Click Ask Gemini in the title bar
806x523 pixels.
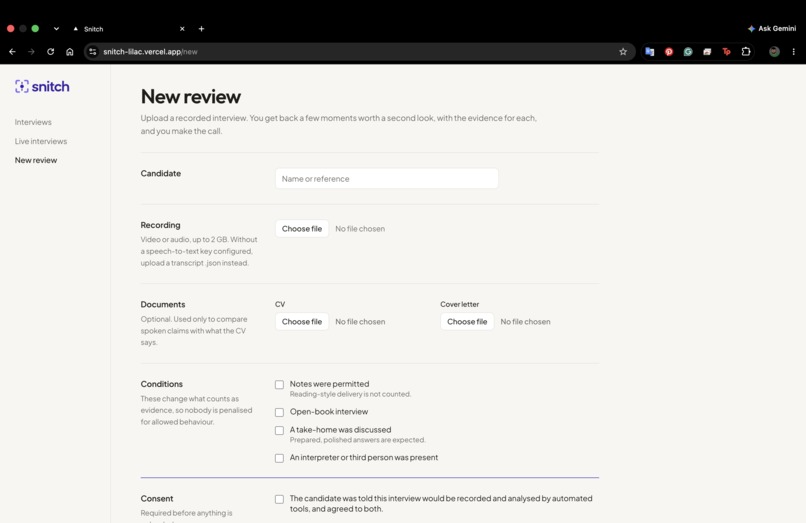pos(772,28)
